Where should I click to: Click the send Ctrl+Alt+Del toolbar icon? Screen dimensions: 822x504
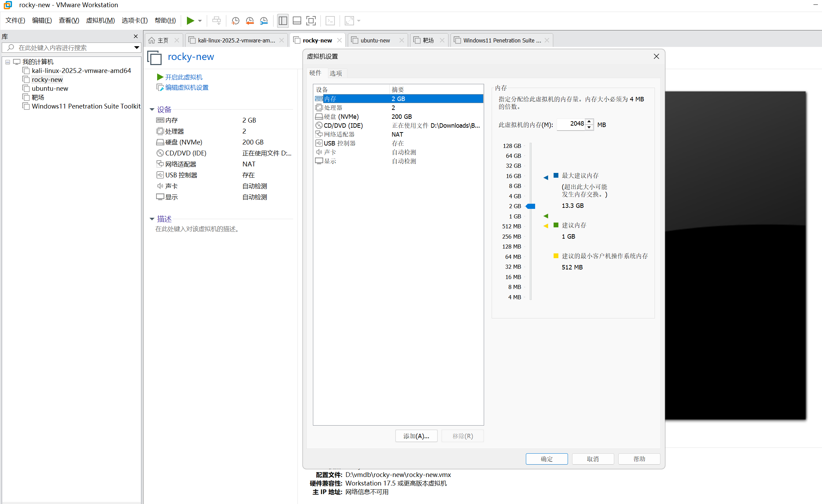pyautogui.click(x=216, y=21)
